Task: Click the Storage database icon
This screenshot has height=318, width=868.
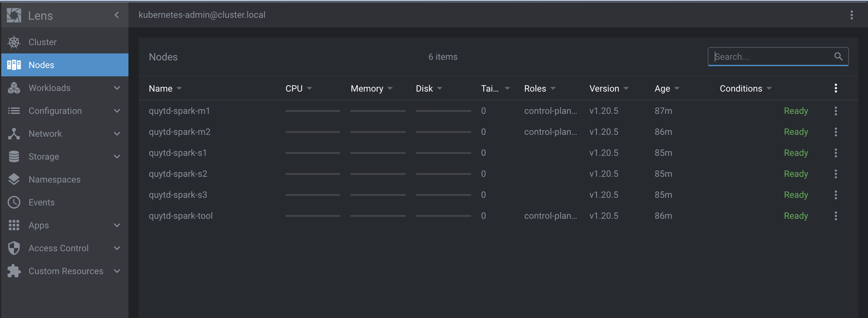Action: coord(14,157)
